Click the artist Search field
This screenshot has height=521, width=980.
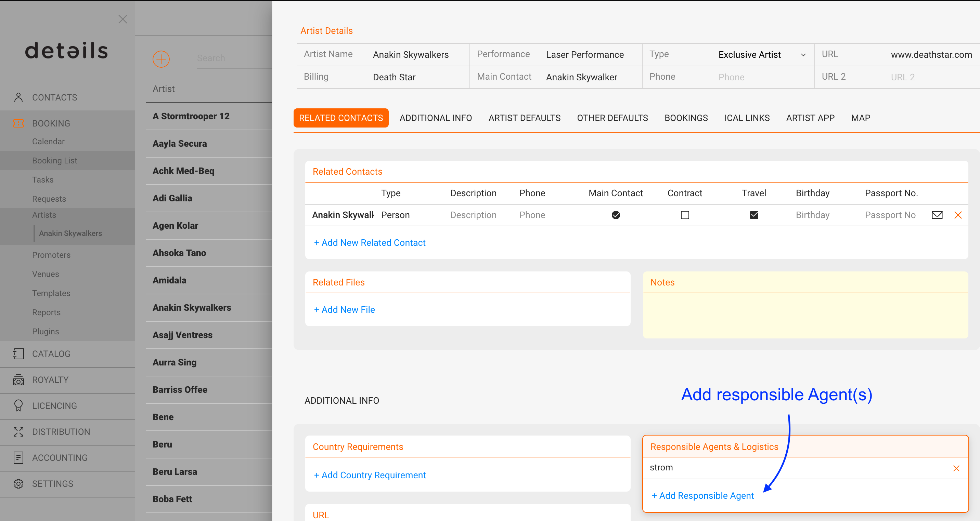point(234,58)
